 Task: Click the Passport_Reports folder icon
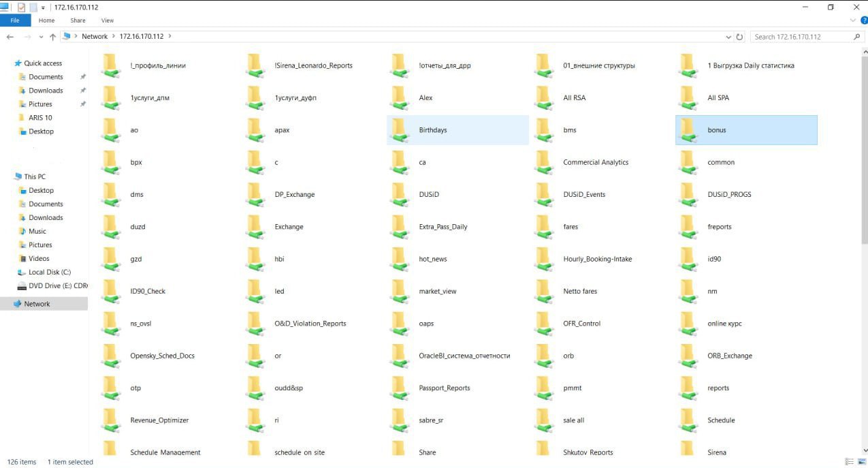[400, 388]
